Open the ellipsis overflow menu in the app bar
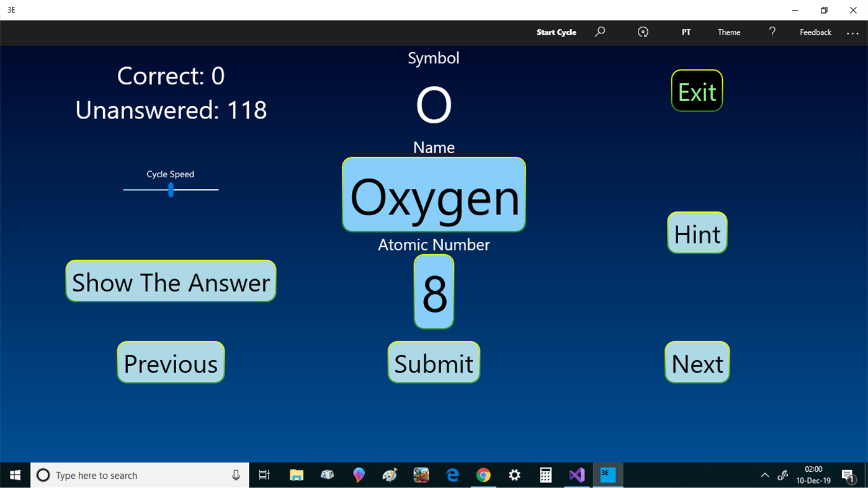The image size is (868, 488). [852, 33]
